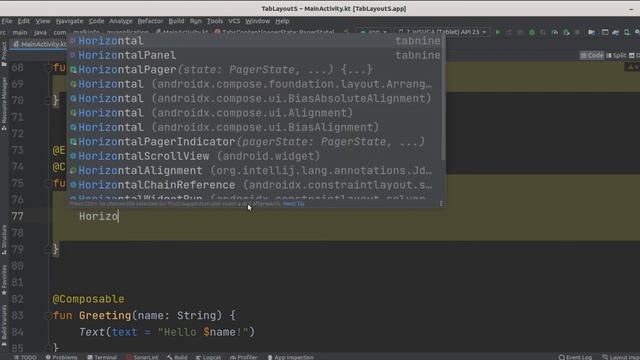Click line number 77 in the gutter
Viewport: 640px width, 360px height.
tap(18, 216)
